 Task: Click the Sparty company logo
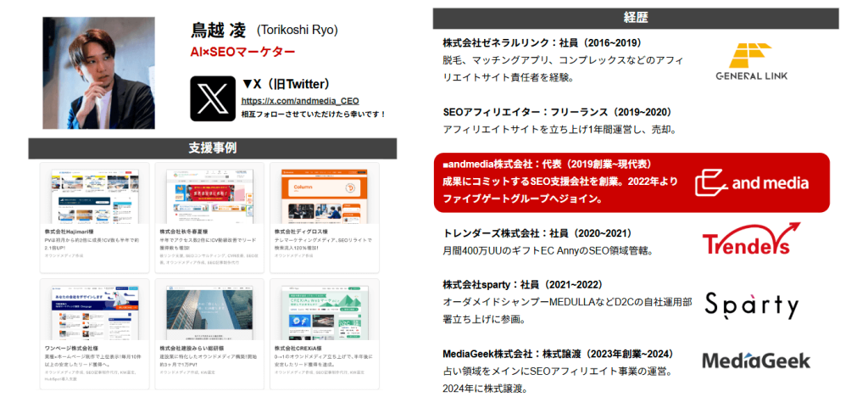(752, 305)
